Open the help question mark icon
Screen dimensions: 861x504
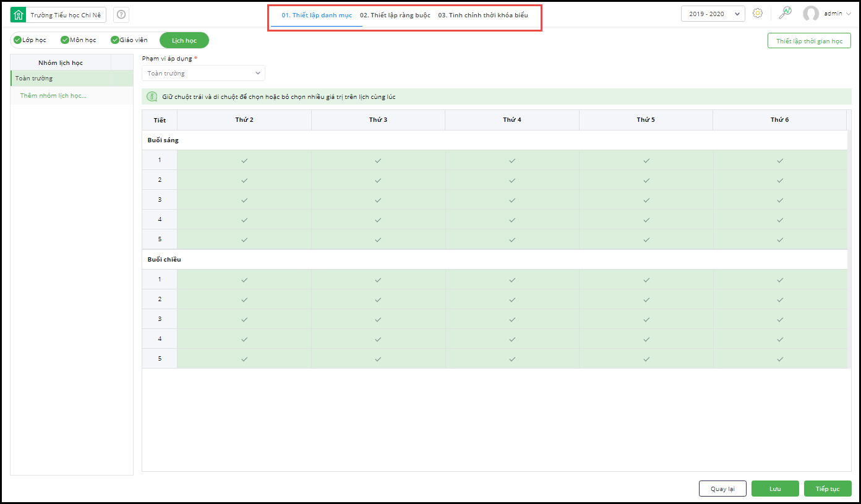click(x=121, y=15)
